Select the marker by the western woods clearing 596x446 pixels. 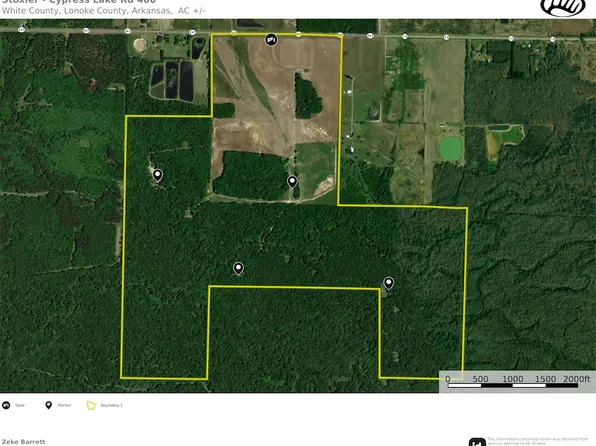(157, 176)
